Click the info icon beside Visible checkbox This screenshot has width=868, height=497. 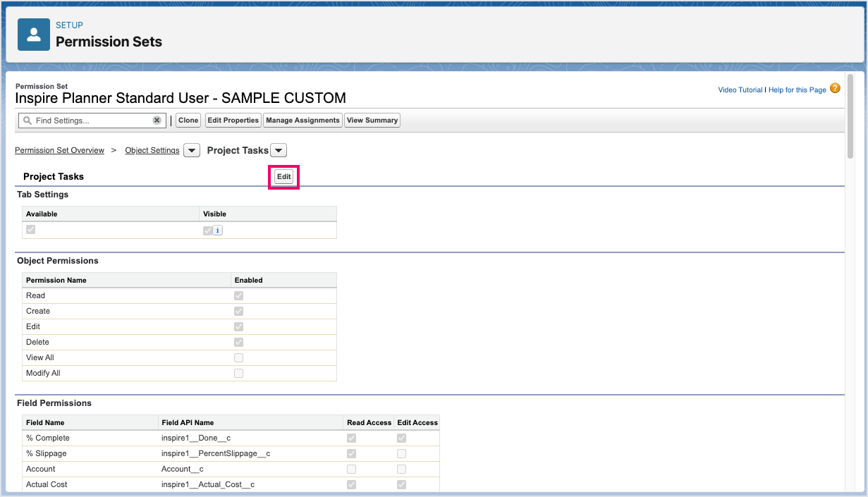click(x=218, y=230)
